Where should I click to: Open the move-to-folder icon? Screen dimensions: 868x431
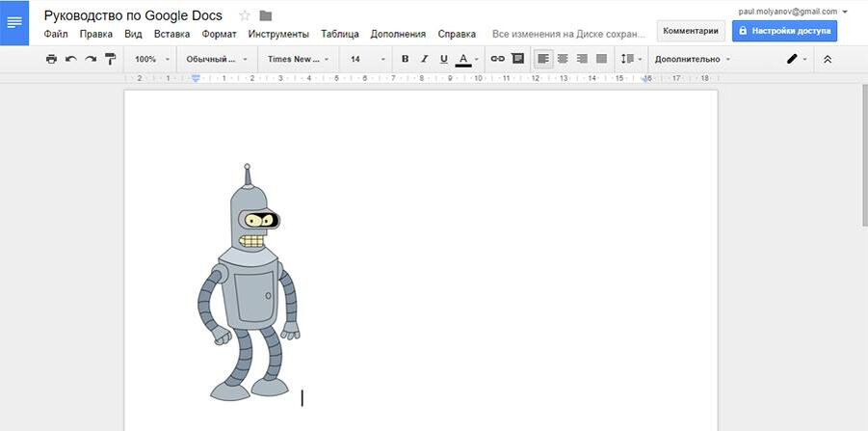266,15
